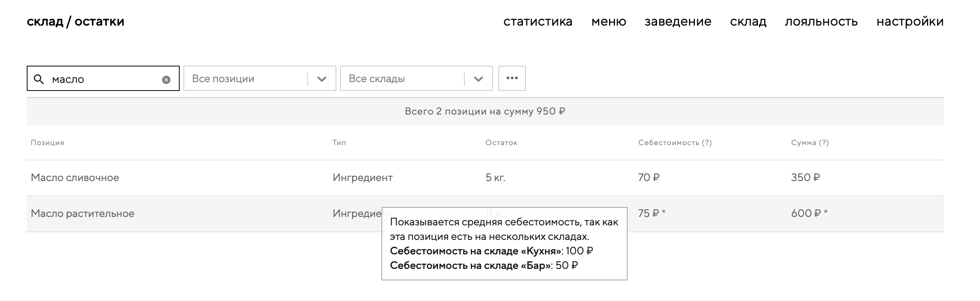Viewport: 980px width, 301px height.
Task: Open the "Масло растительное" row
Action: [83, 214]
